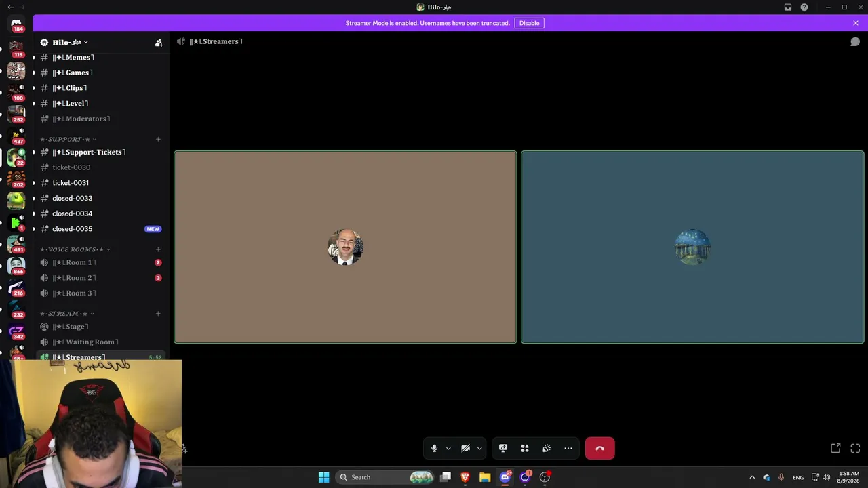This screenshot has height=488, width=868.
Task: Disable Streamer Mode from the banner
Action: tap(529, 23)
